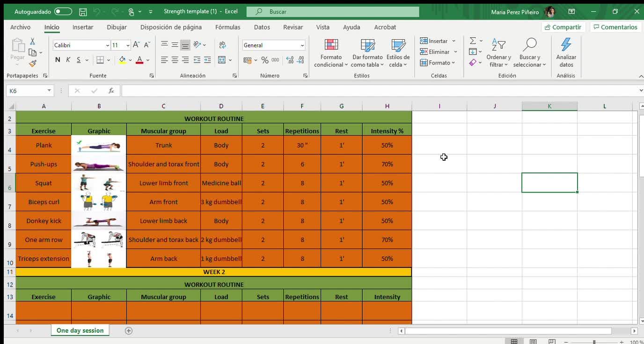
Task: Click the Format Painter brush icon
Action: coord(32,64)
